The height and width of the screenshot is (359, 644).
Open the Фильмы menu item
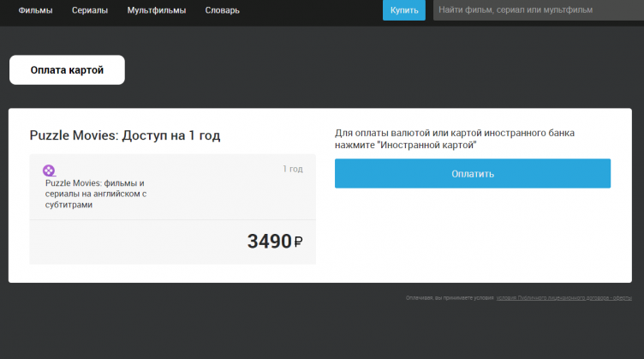[35, 10]
